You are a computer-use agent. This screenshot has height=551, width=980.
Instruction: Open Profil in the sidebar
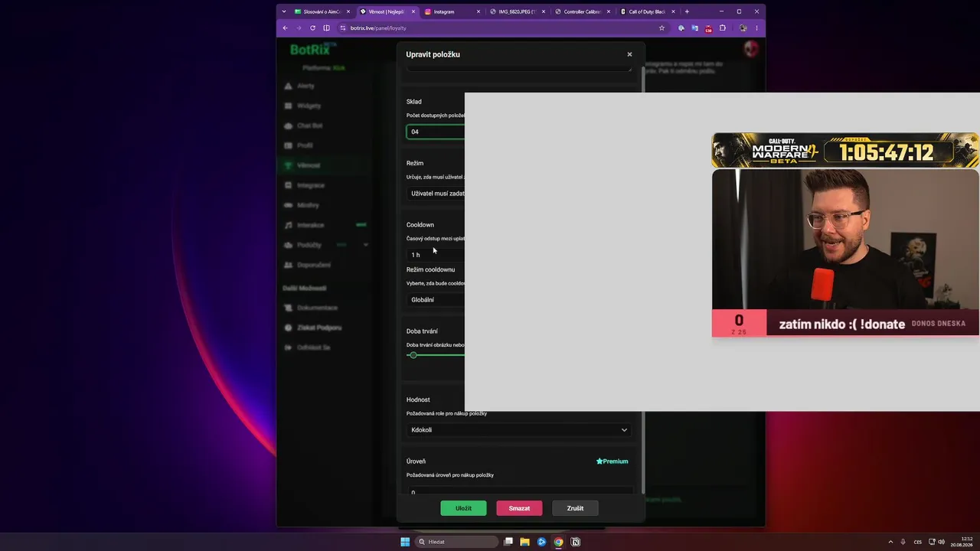[x=305, y=145]
